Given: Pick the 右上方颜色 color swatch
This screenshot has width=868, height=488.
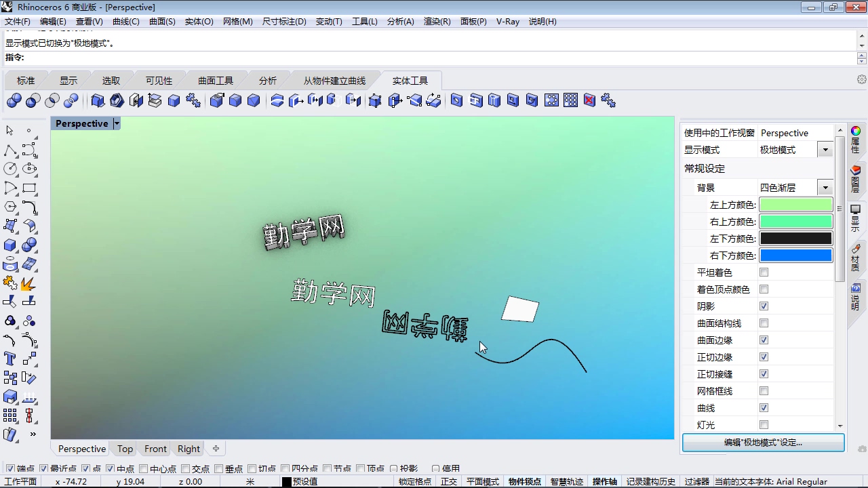Looking at the screenshot, I should [795, 222].
